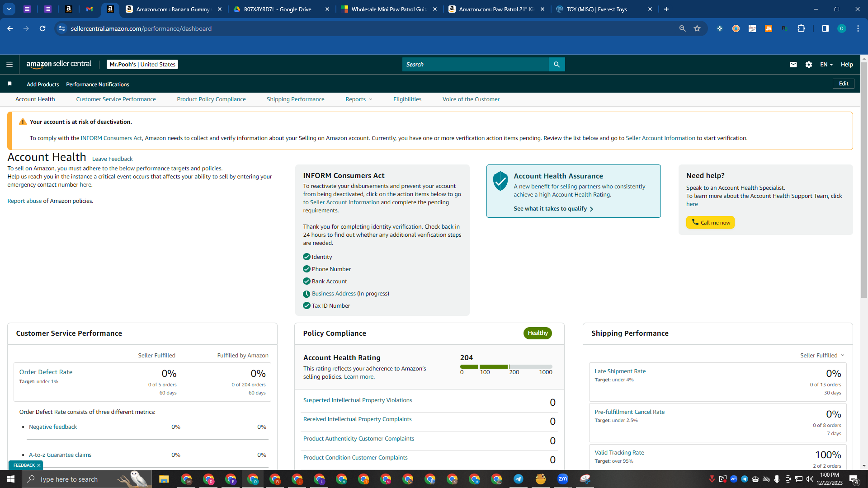Toggle the Chrome side panel icon

[825, 28]
